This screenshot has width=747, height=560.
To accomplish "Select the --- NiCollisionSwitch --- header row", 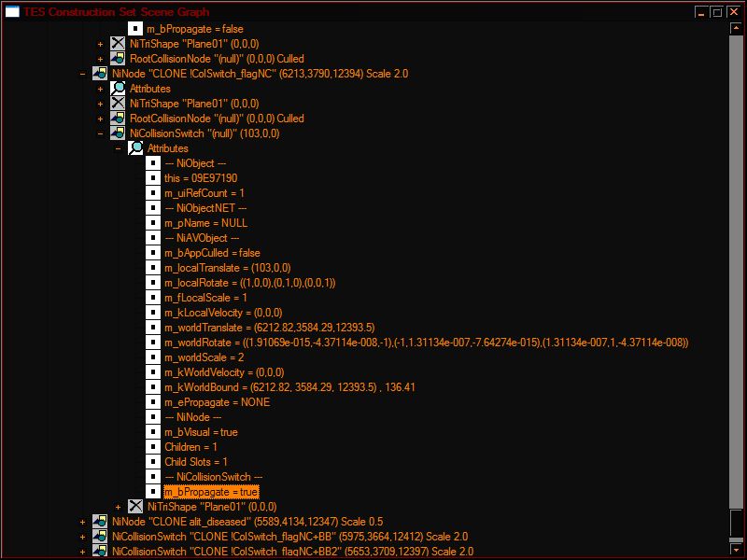I will [214, 476].
